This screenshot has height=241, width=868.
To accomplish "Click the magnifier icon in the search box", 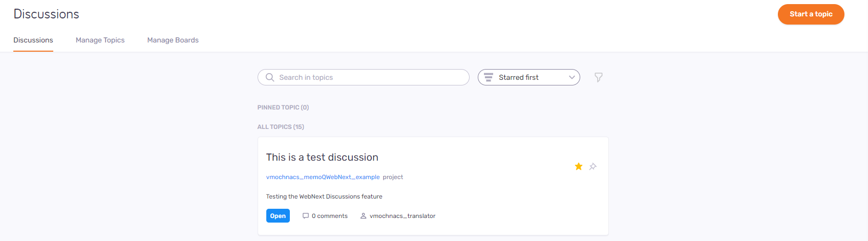I will pos(270,77).
